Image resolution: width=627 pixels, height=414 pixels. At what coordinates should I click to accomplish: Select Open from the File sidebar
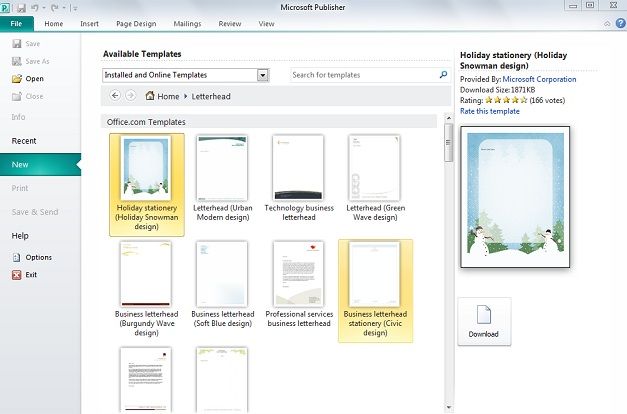click(28, 79)
